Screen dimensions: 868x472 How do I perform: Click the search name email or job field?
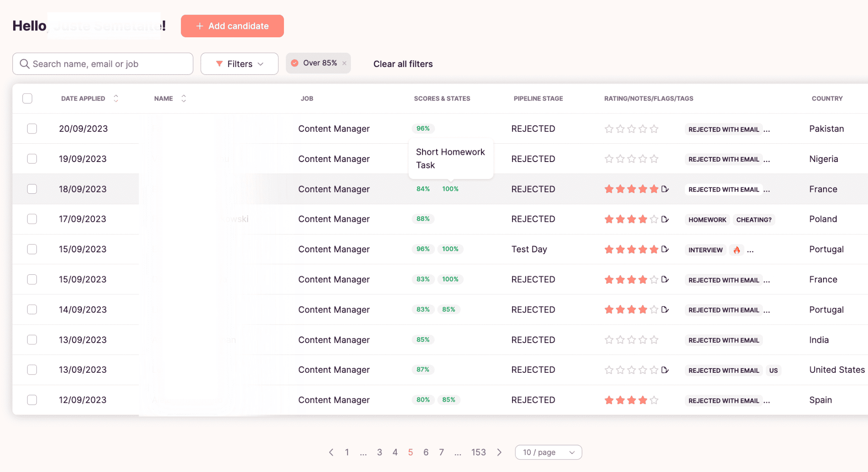click(x=103, y=63)
